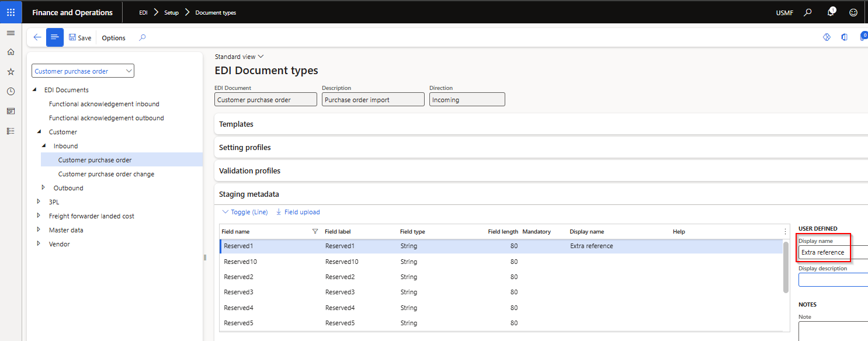Save the document type changes

[x=80, y=37]
